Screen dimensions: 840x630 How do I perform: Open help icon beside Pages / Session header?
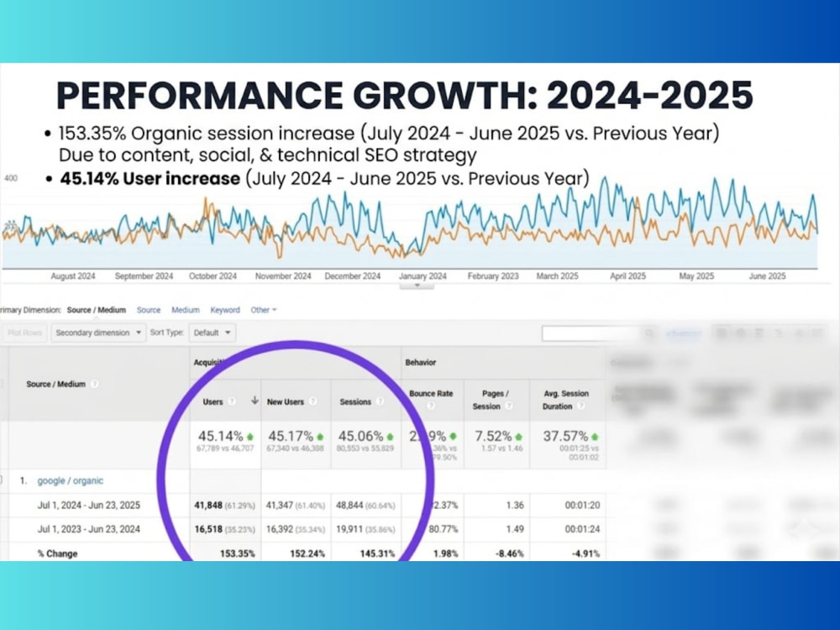point(509,406)
